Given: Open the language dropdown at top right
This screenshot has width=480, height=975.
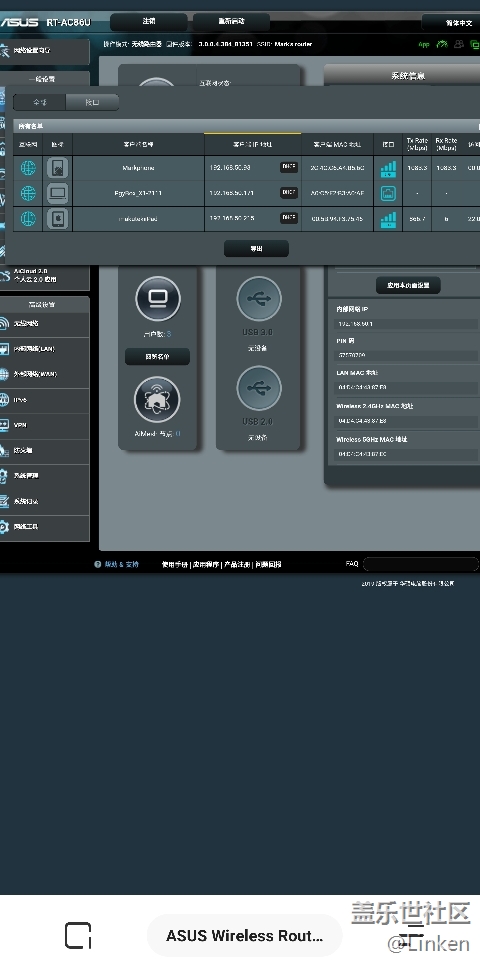Looking at the screenshot, I should point(451,22).
